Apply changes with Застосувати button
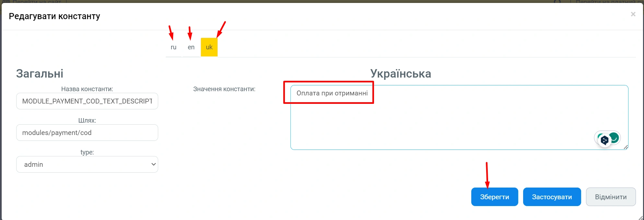 click(552, 197)
